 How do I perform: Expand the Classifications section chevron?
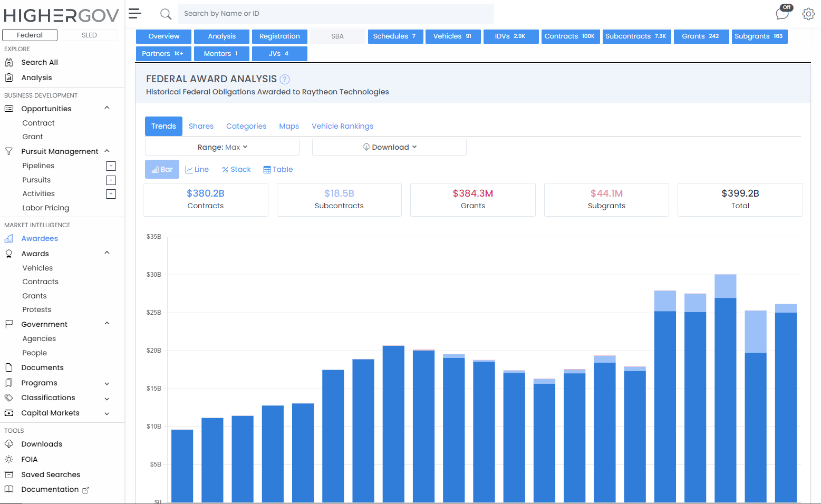point(107,399)
